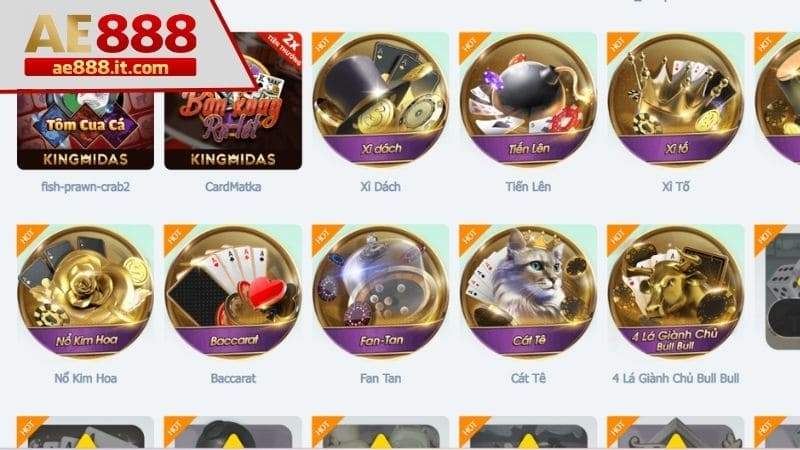Click the 4 Lá Giành Chủ Bull Bull caption
800x450 pixels.
coord(676,379)
